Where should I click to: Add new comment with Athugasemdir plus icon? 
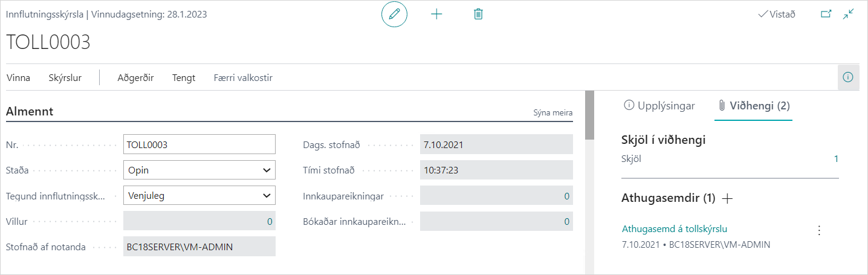pyautogui.click(x=728, y=198)
